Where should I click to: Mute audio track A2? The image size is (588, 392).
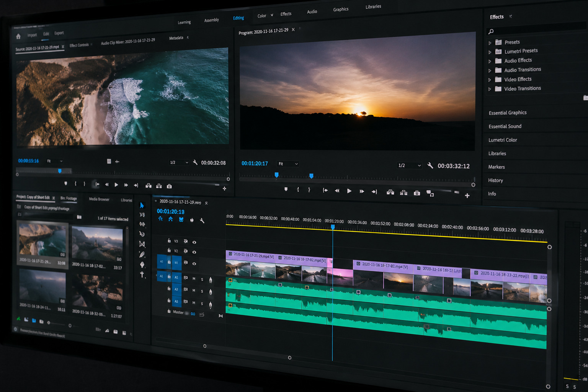[x=194, y=291]
